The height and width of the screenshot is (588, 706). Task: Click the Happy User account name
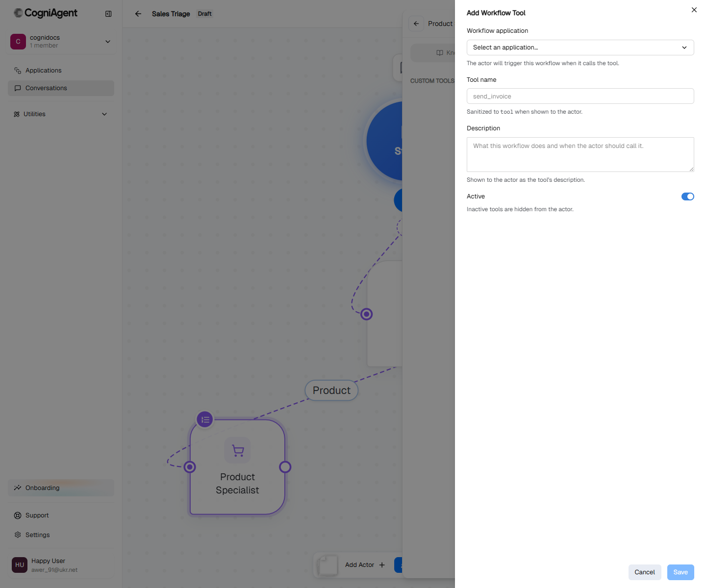(x=48, y=561)
